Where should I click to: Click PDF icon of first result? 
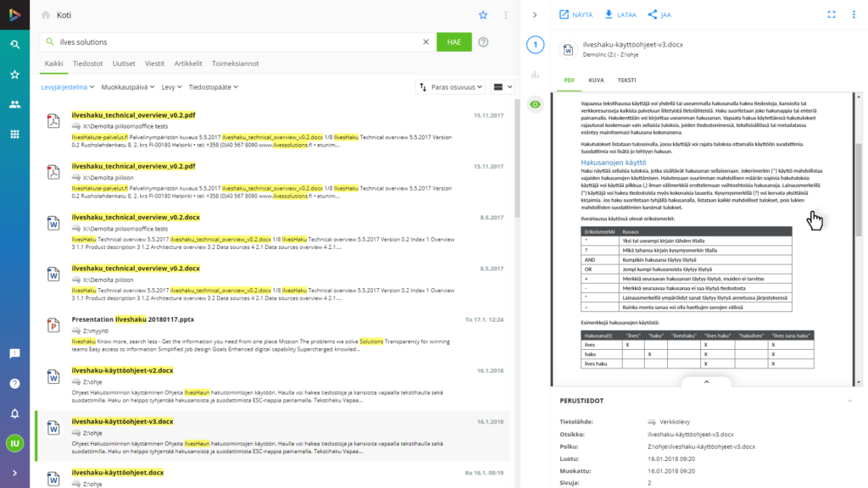tap(53, 120)
